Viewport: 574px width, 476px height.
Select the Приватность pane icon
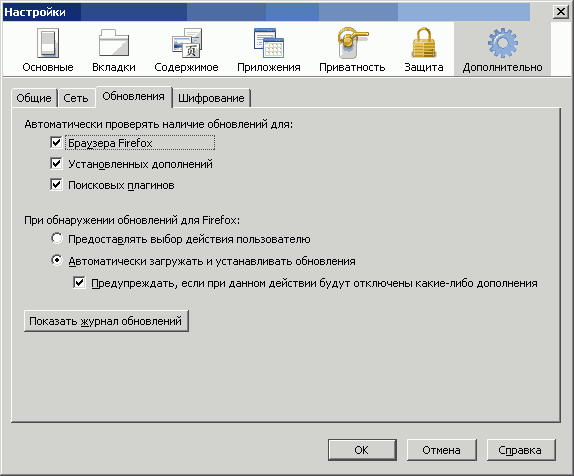(x=352, y=44)
